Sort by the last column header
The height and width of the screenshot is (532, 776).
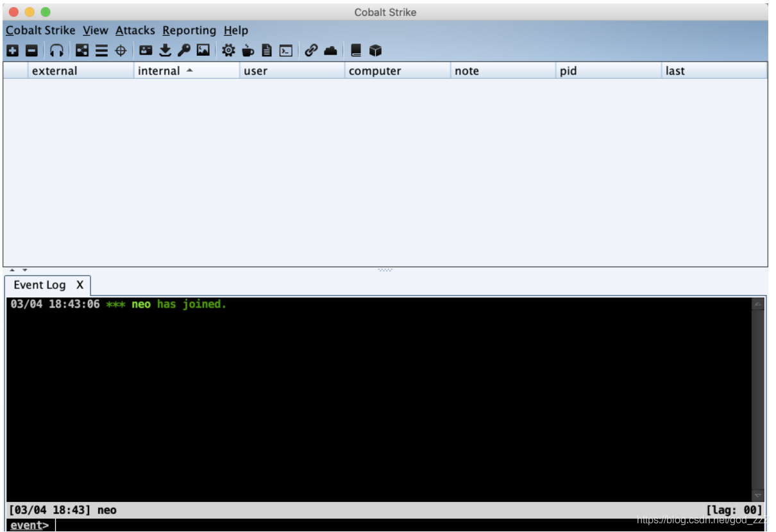714,71
